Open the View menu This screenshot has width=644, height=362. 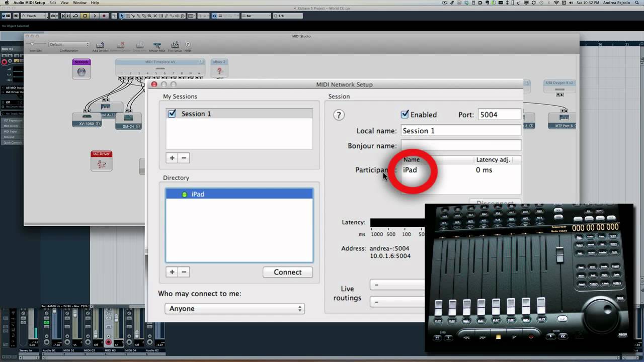[x=64, y=3]
